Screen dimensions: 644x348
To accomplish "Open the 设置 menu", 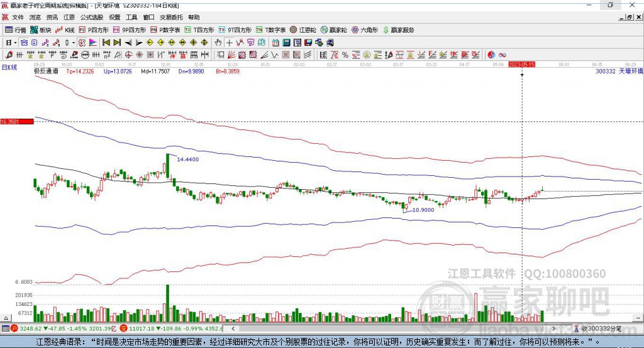I will pos(114,17).
